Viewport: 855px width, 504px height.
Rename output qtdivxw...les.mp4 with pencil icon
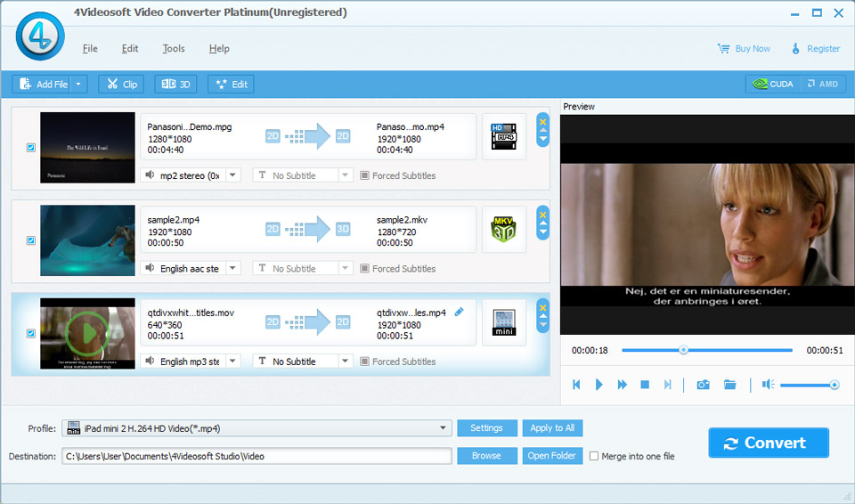click(x=460, y=312)
